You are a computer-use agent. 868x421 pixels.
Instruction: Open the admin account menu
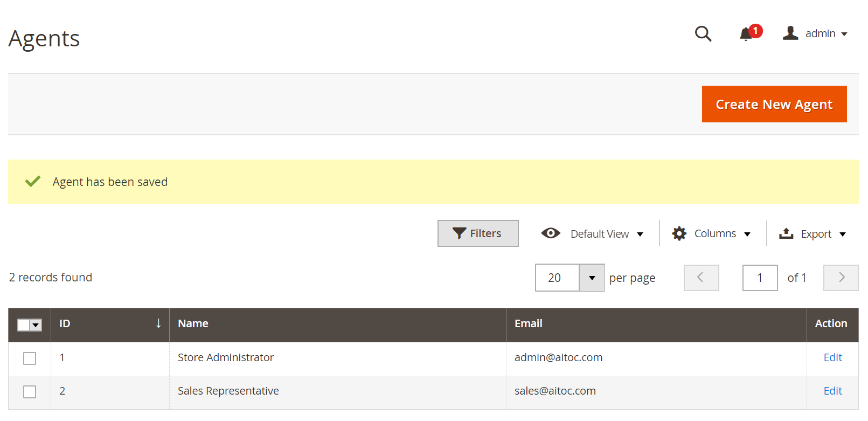click(x=815, y=33)
